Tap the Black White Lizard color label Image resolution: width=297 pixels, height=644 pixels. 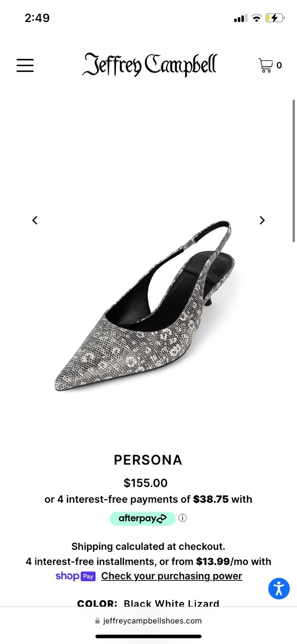coord(172,603)
